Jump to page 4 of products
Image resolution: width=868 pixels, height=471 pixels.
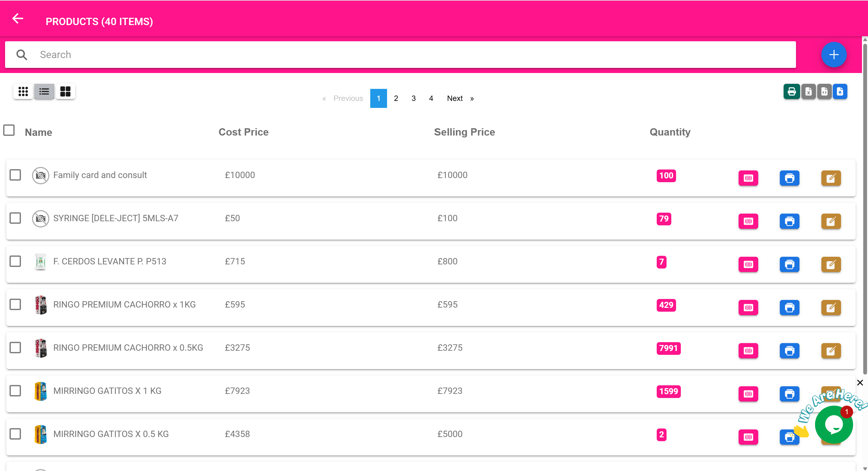431,98
